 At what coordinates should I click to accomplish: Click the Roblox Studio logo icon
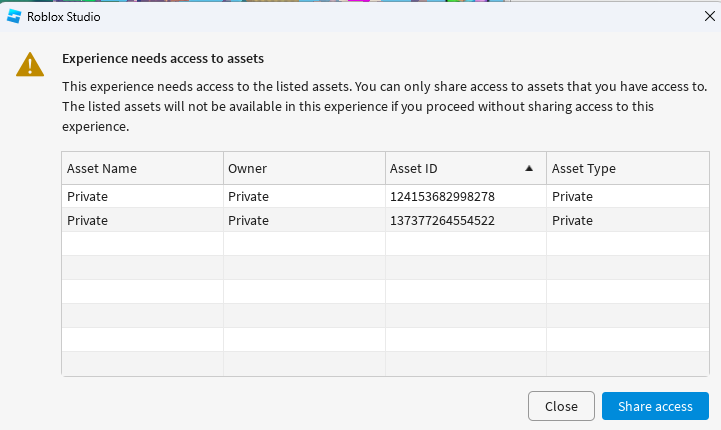click(13, 17)
